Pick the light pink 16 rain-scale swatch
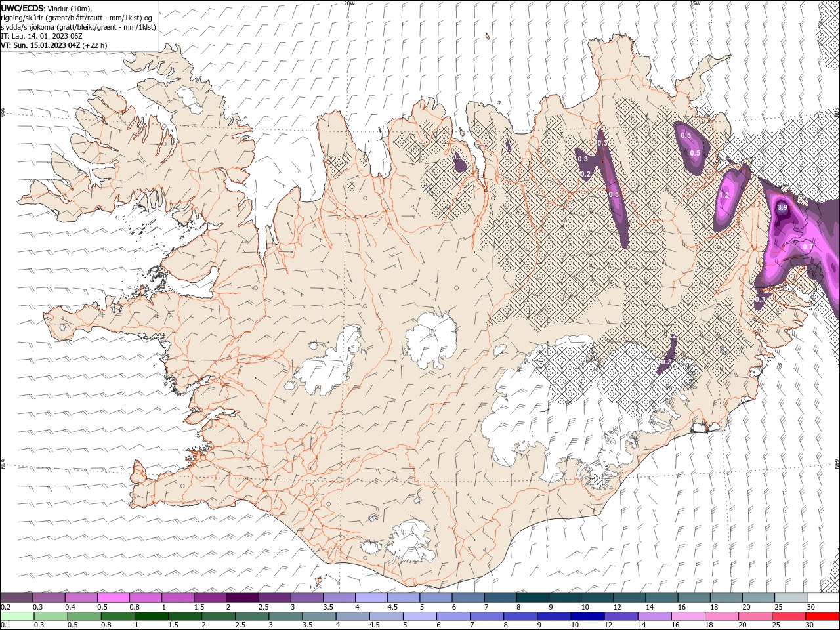This screenshot has height=630, width=840. click(x=688, y=616)
